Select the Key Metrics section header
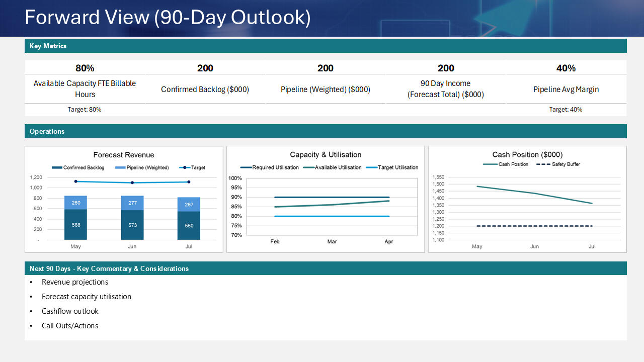644x362 pixels. 48,46
